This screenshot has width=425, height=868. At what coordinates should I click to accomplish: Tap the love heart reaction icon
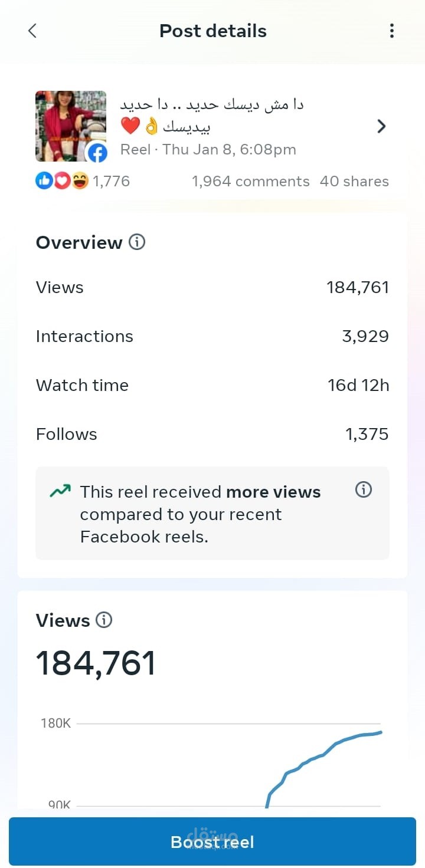(x=62, y=182)
